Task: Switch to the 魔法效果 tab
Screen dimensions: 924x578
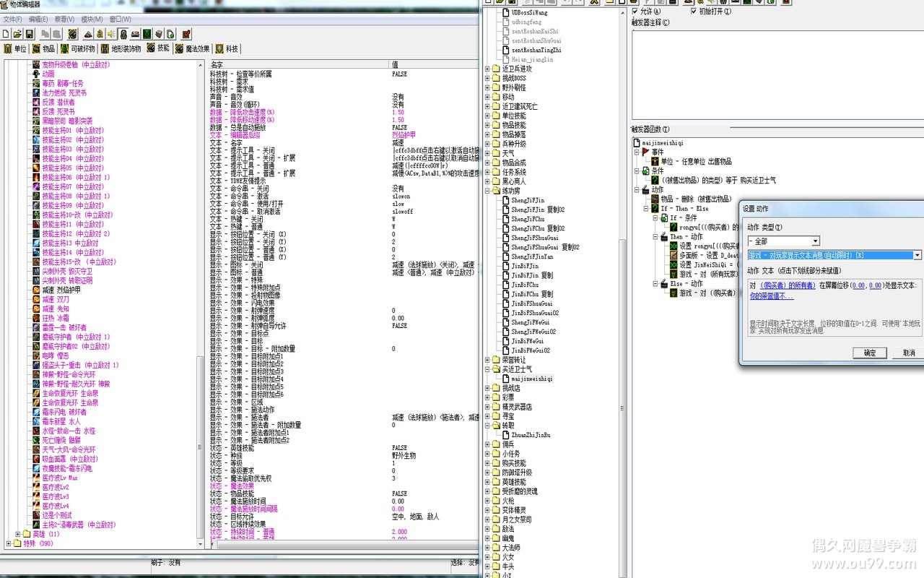Action: pyautogui.click(x=192, y=48)
